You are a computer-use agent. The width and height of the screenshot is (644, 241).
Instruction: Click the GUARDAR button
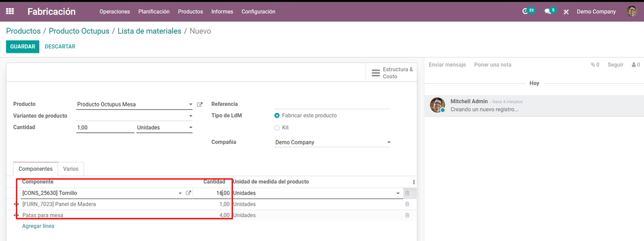(x=22, y=47)
